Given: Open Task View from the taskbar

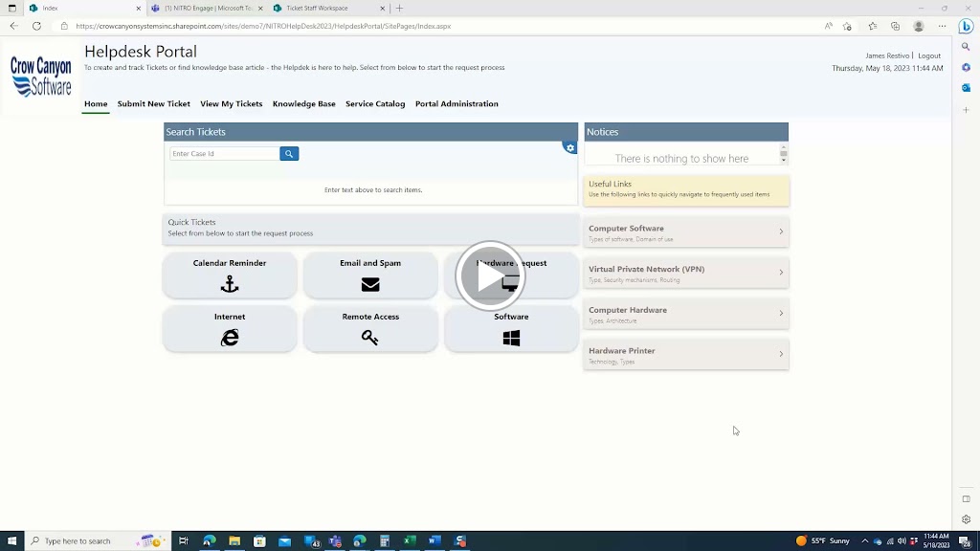Looking at the screenshot, I should (183, 541).
